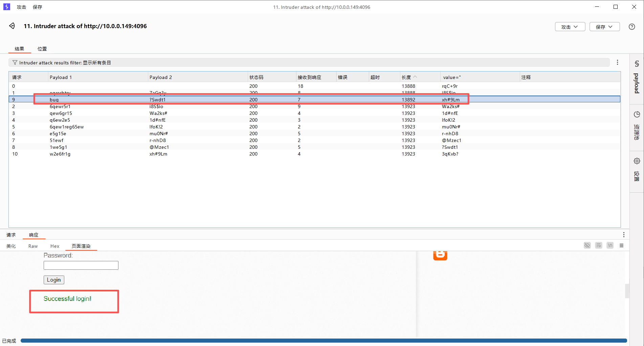Select row with payload '51ewf'
The image size is (644, 346).
tap(314, 140)
